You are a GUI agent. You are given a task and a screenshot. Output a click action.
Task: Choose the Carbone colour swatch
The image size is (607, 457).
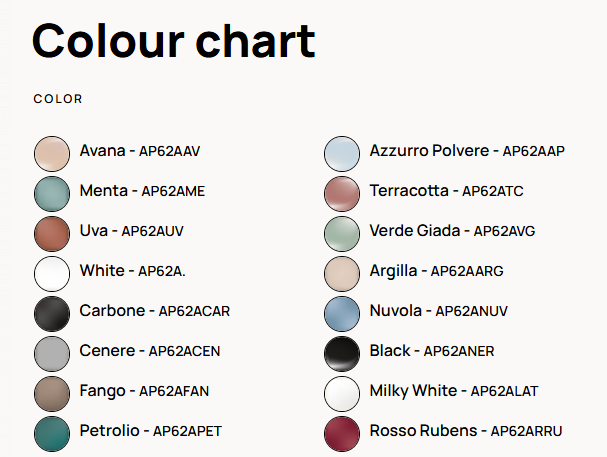click(x=51, y=313)
